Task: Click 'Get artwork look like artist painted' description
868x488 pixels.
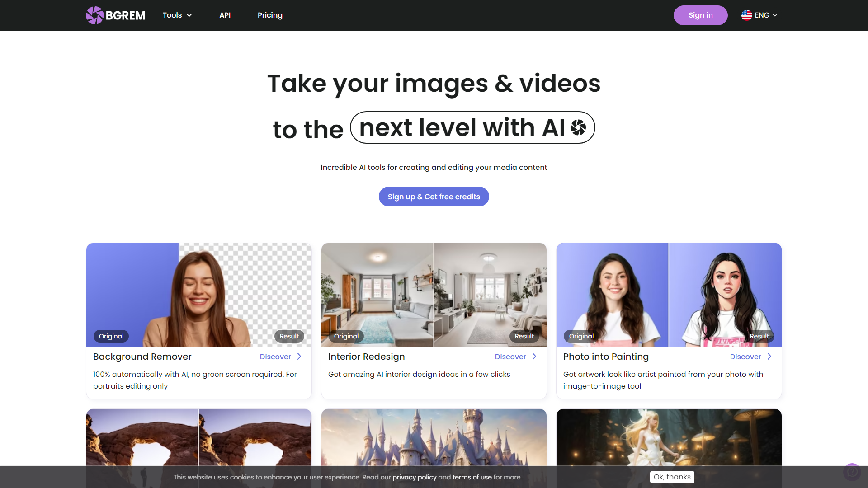Action: click(x=663, y=380)
